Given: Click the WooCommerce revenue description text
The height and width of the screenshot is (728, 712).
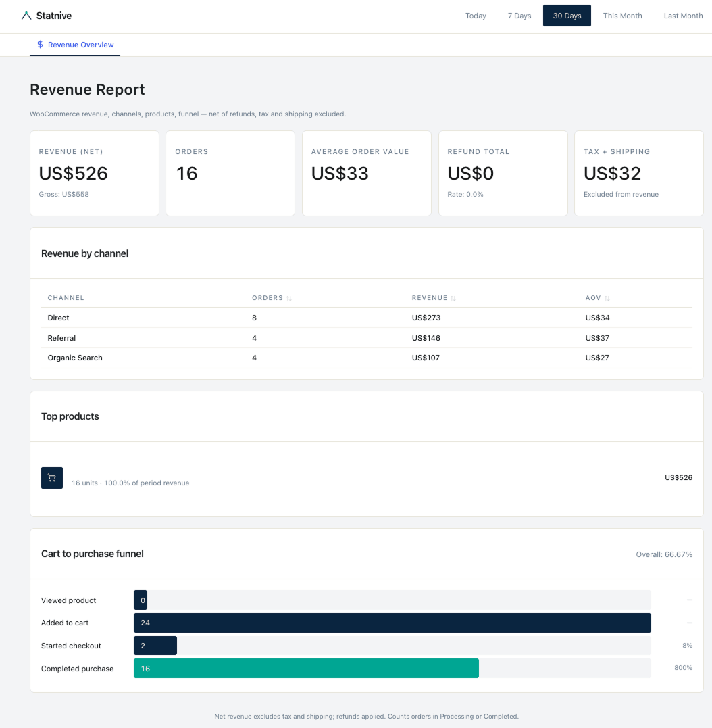Looking at the screenshot, I should click(188, 114).
